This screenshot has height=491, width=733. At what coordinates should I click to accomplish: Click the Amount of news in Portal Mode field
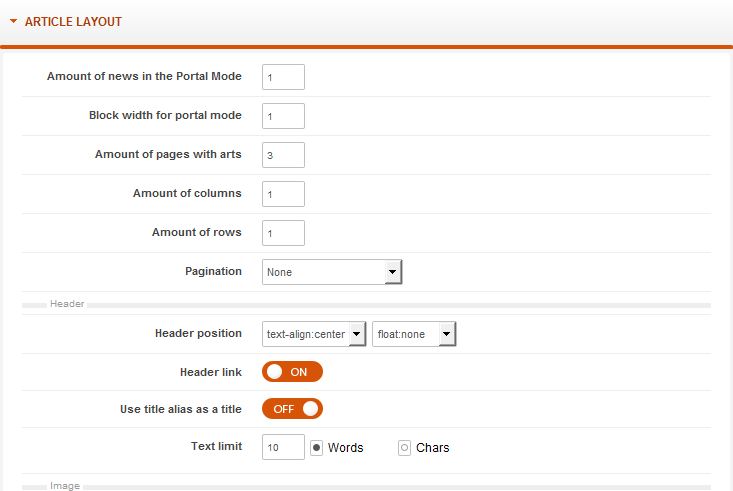[283, 77]
